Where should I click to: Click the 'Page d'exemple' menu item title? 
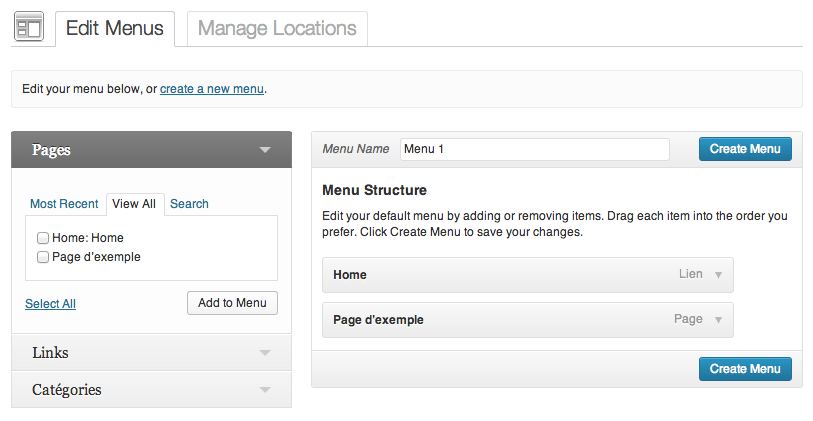pyautogui.click(x=379, y=320)
